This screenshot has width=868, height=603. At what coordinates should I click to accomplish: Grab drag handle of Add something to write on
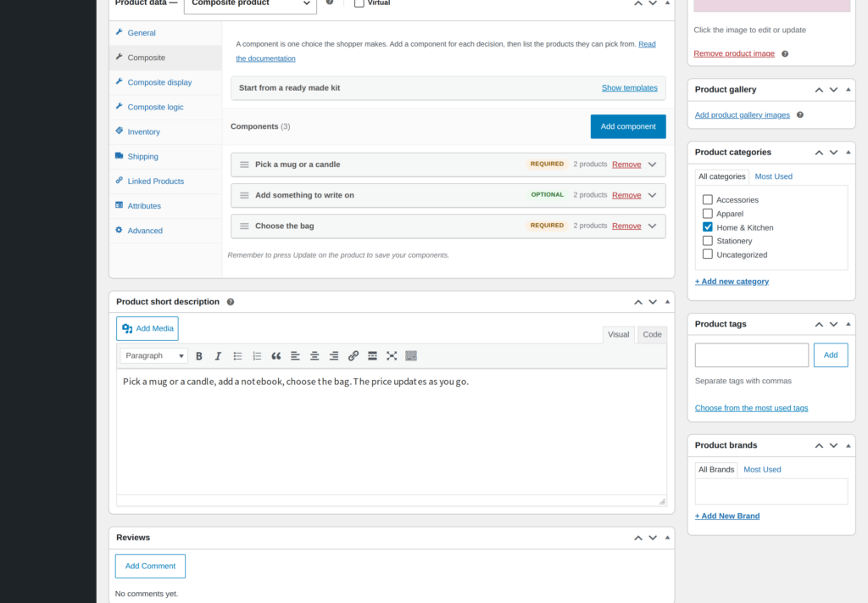(244, 195)
